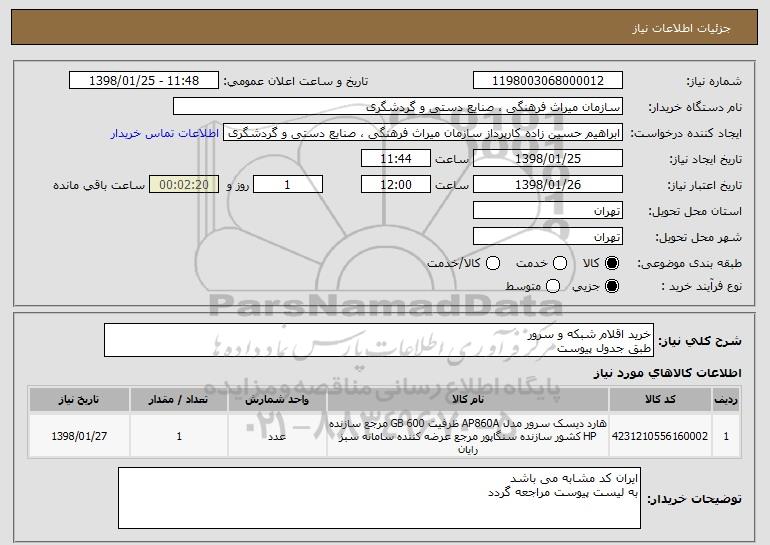Click the buyer organization name field
The image size is (770, 545).
point(398,107)
